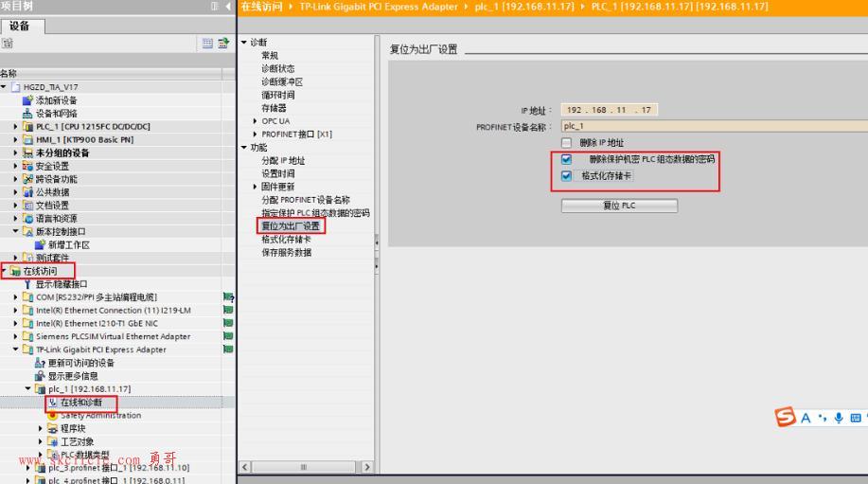Expand PROFINET 接口 [X1] entry
Viewport: 868px width, 484px height.
point(255,134)
